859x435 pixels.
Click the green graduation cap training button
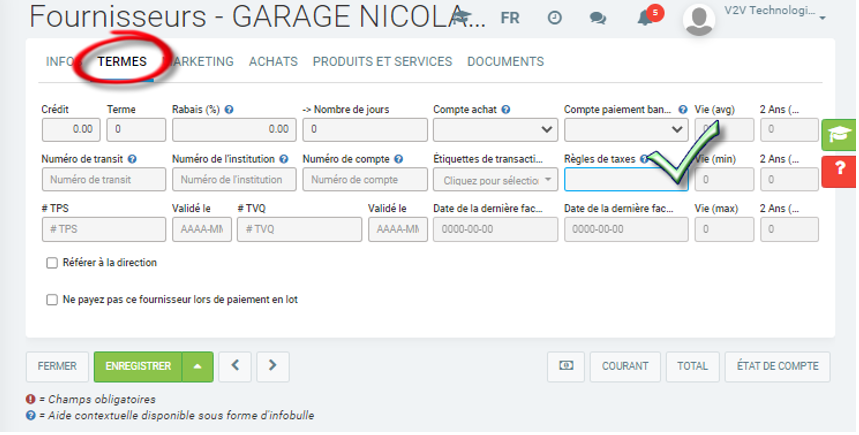(837, 136)
